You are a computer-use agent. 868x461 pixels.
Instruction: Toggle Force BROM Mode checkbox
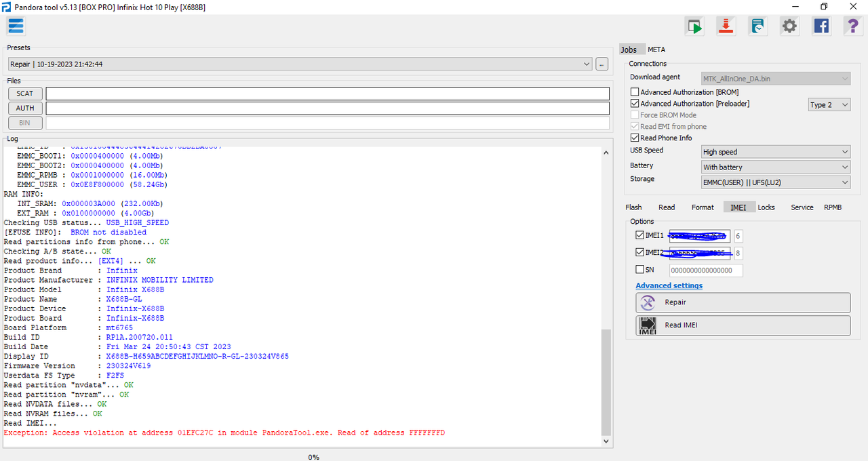click(635, 115)
